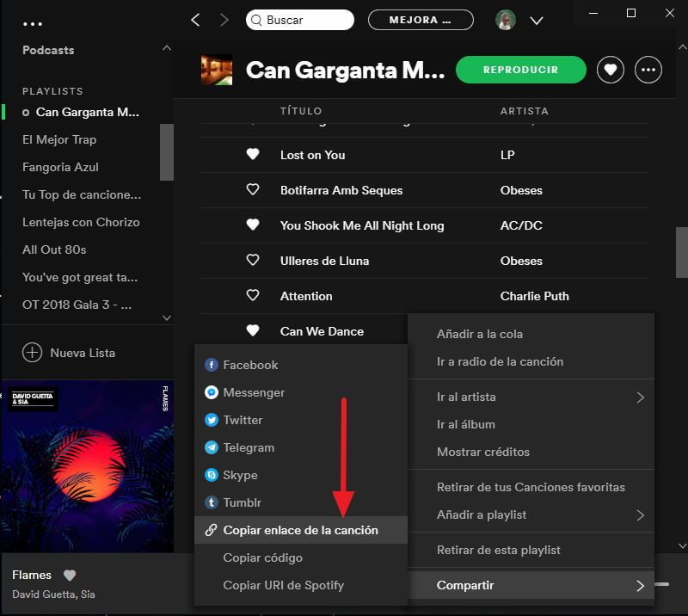
Task: Select Ir al álbum
Action: (531, 424)
